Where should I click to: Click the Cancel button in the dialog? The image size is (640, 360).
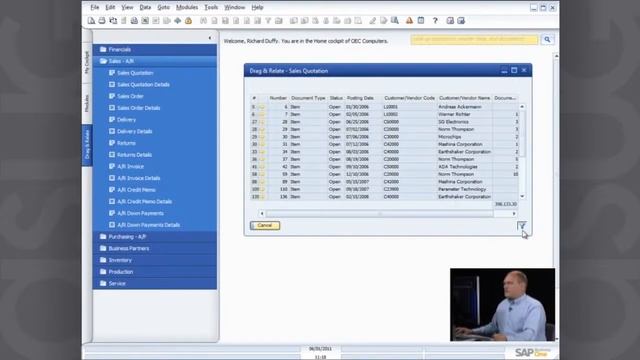265,225
